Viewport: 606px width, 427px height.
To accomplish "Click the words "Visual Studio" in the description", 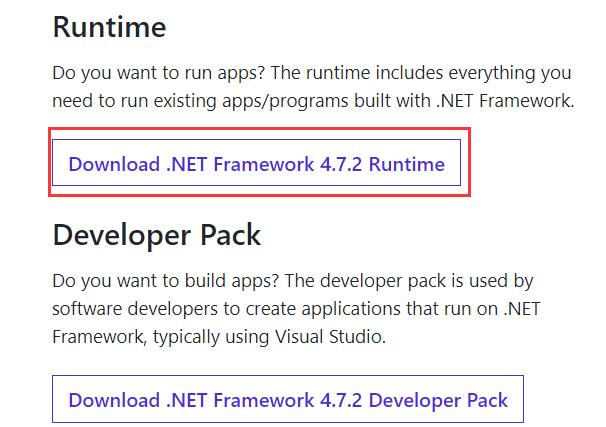I will pos(330,337).
